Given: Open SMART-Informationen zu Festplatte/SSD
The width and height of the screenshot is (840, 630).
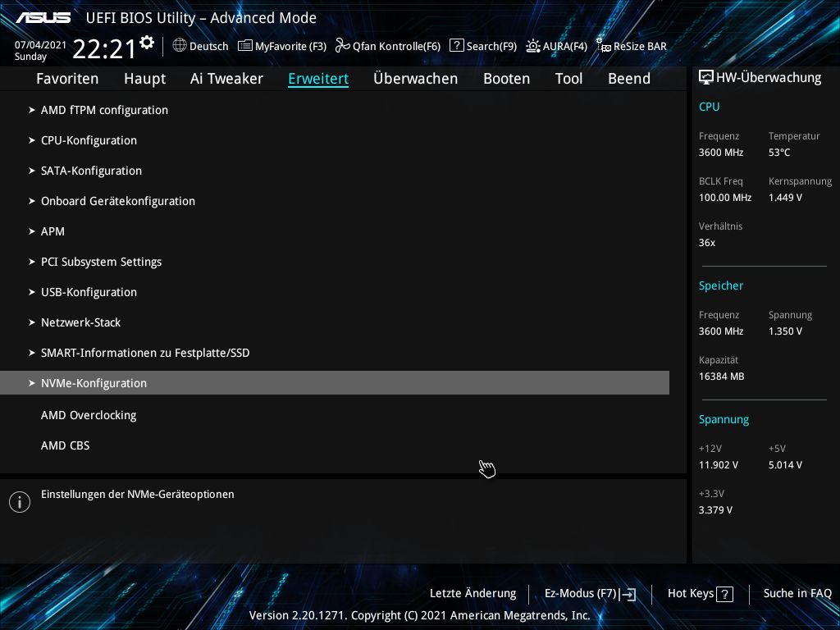Looking at the screenshot, I should click(x=145, y=353).
